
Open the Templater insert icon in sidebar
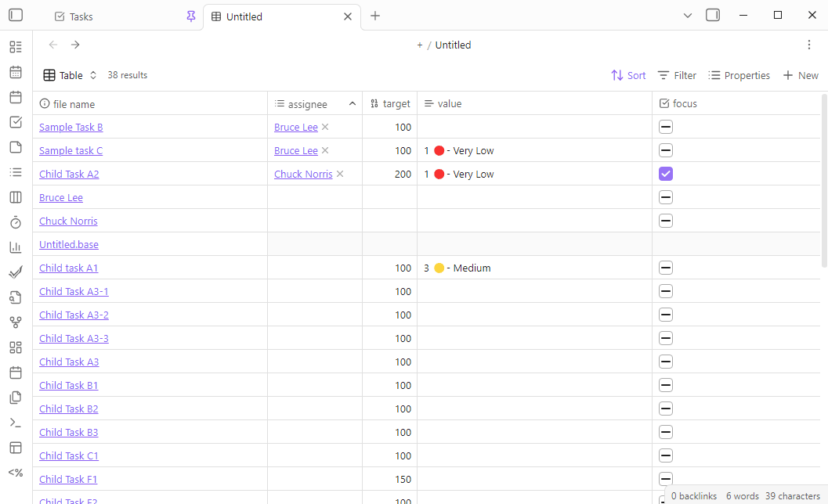[x=16, y=473]
